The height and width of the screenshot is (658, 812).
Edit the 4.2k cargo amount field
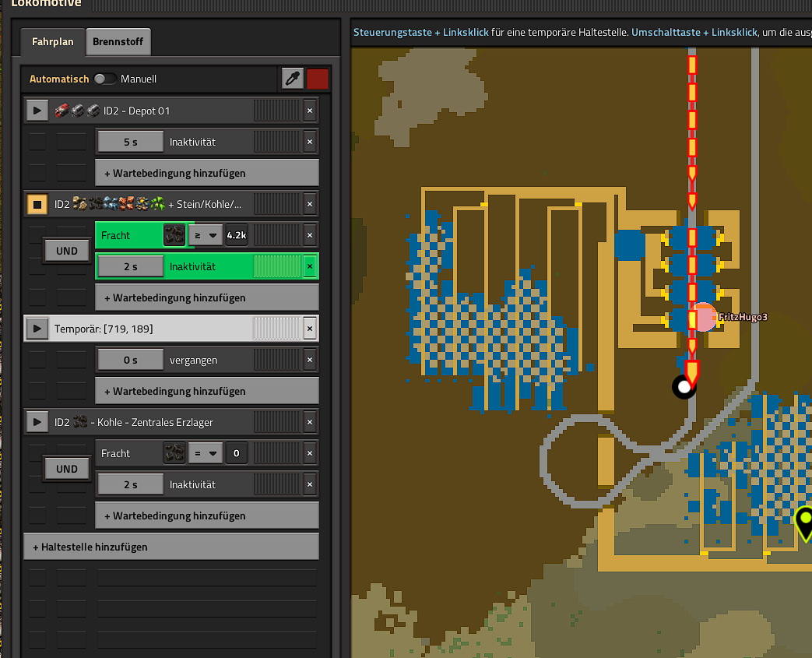pyautogui.click(x=237, y=235)
